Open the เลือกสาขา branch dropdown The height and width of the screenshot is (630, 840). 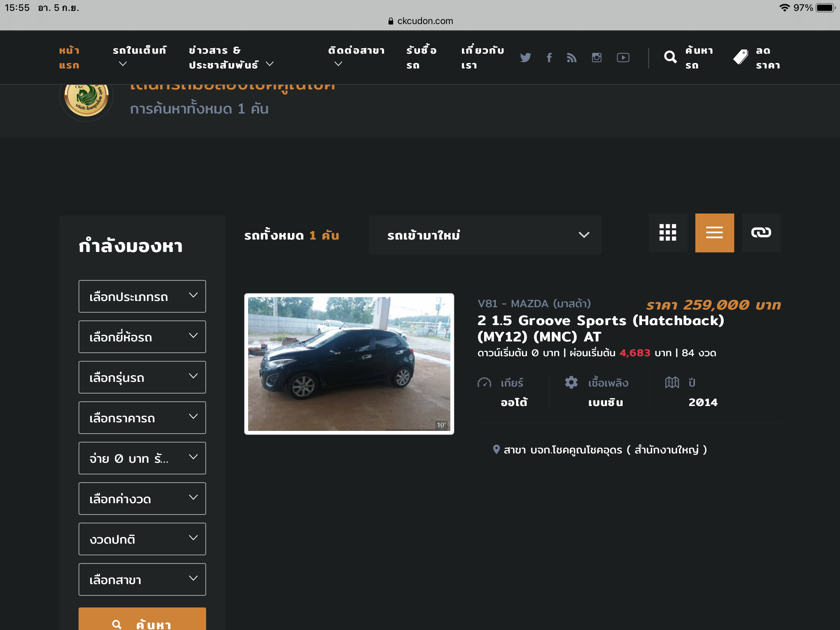click(x=142, y=579)
